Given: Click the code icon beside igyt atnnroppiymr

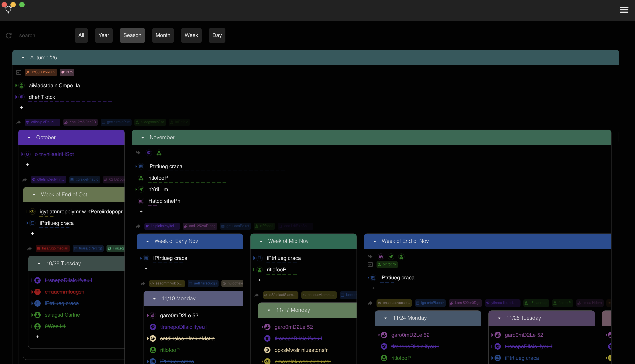Looking at the screenshot, I should tap(33, 212).
